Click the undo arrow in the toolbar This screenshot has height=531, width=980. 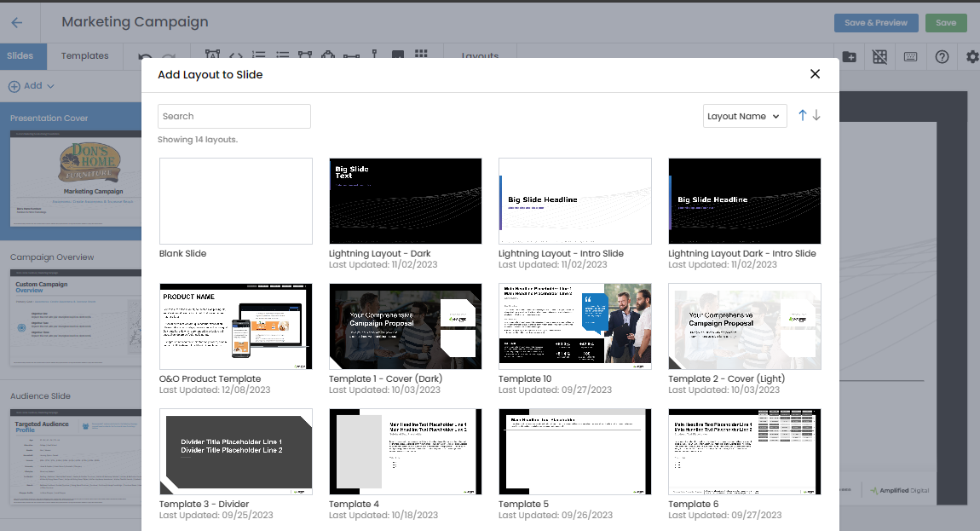point(145,56)
